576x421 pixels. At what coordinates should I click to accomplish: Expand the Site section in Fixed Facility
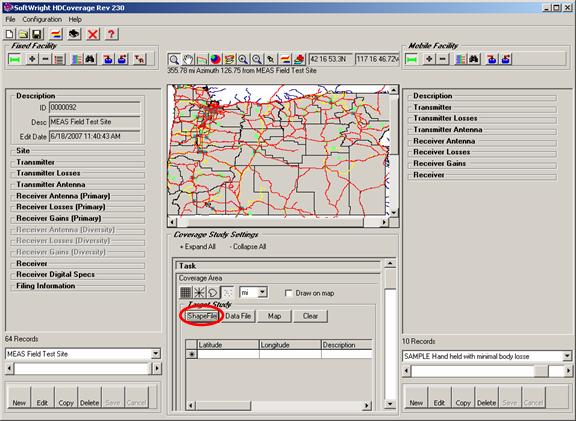pos(78,151)
